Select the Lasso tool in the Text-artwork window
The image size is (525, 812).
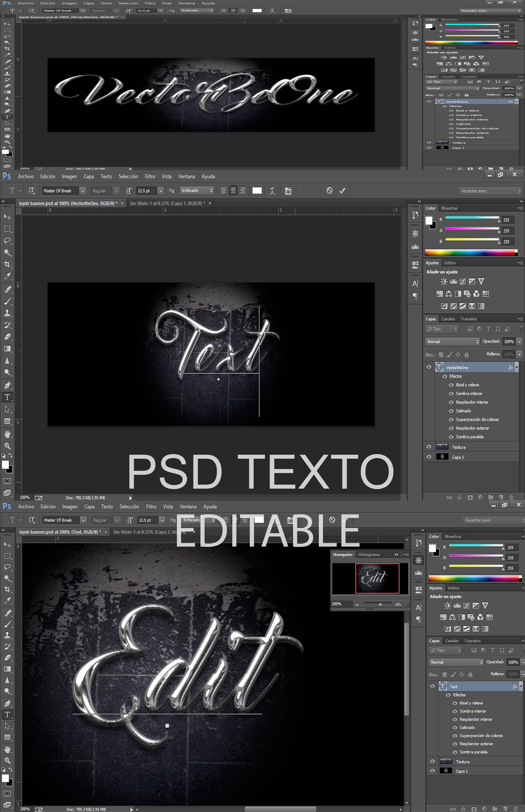[x=7, y=241]
